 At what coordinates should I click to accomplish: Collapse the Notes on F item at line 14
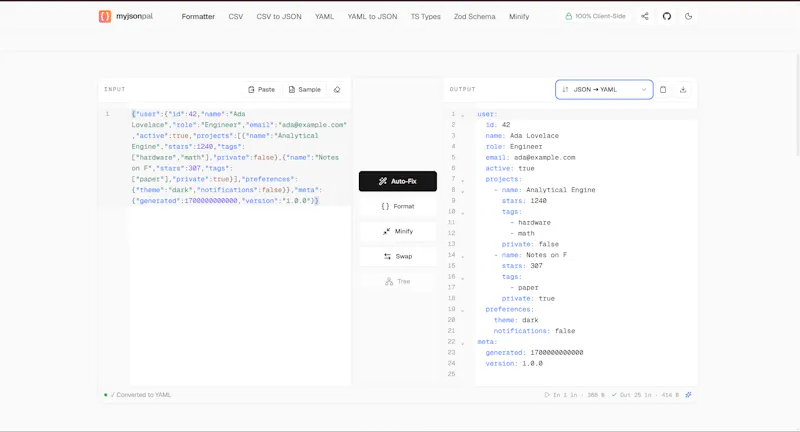tap(463, 256)
